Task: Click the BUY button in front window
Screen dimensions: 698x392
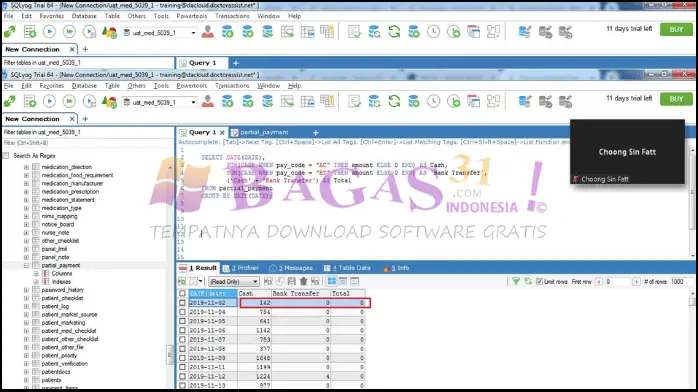Action: click(x=676, y=99)
